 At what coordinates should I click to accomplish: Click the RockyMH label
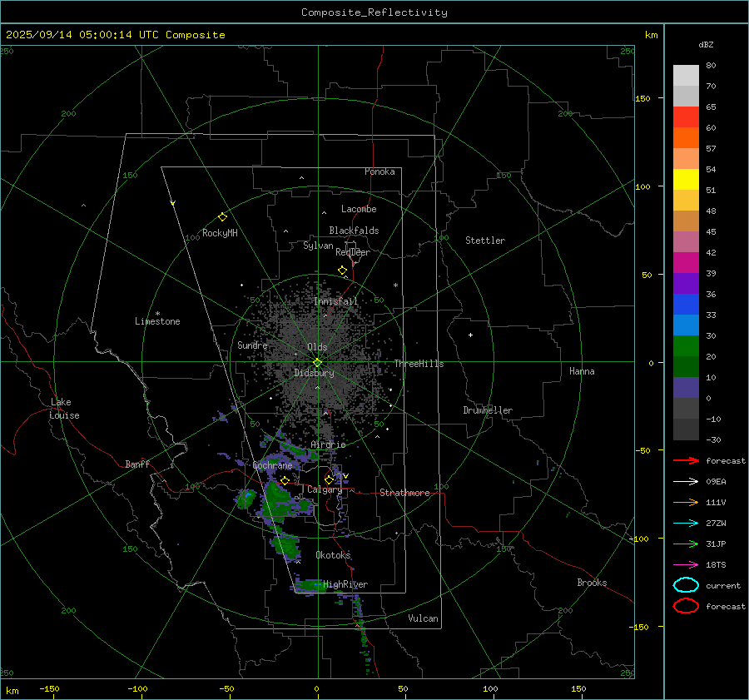point(220,233)
